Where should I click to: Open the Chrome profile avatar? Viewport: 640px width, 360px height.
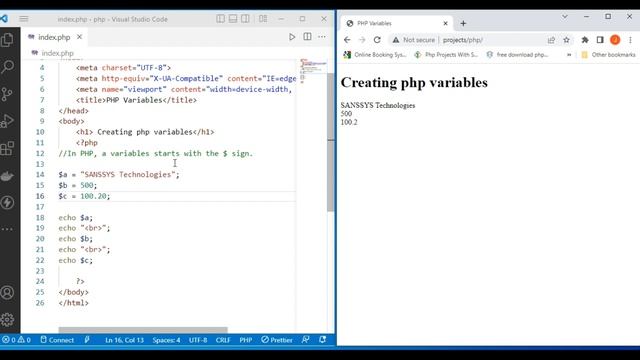(x=615, y=40)
